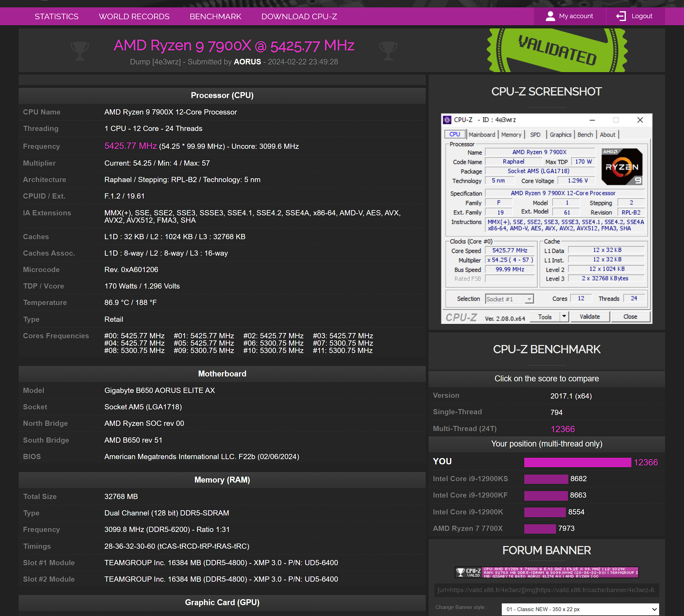Click the YOU score bar
Screen dimensions: 684x616
pos(577,462)
